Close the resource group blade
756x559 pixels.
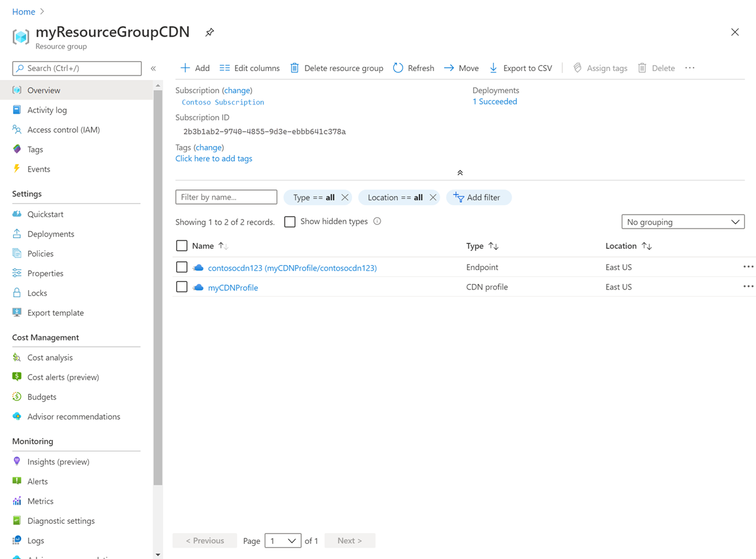pos(735,32)
